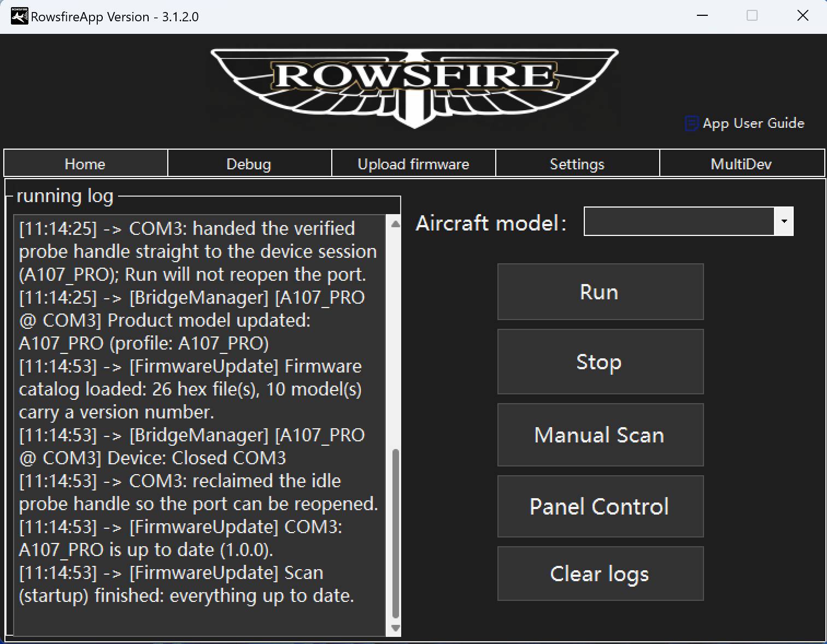Click the running log scrollbar thumb

point(396,533)
